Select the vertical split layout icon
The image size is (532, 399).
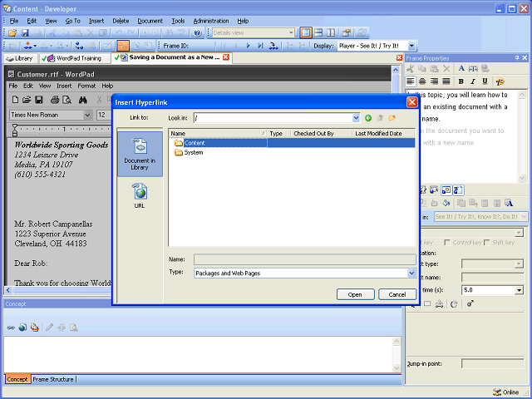click(331, 33)
